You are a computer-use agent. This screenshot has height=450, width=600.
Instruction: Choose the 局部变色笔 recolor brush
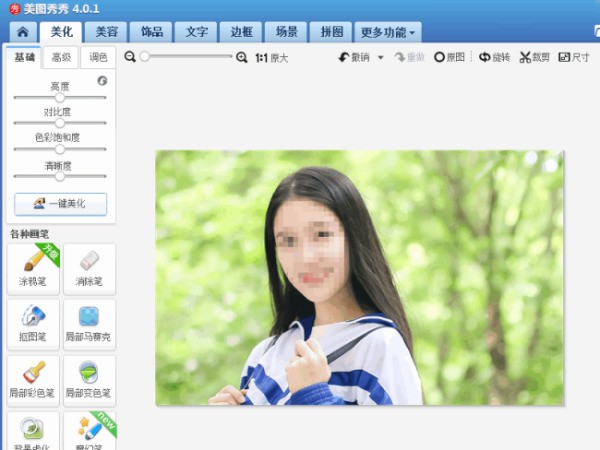point(89,380)
